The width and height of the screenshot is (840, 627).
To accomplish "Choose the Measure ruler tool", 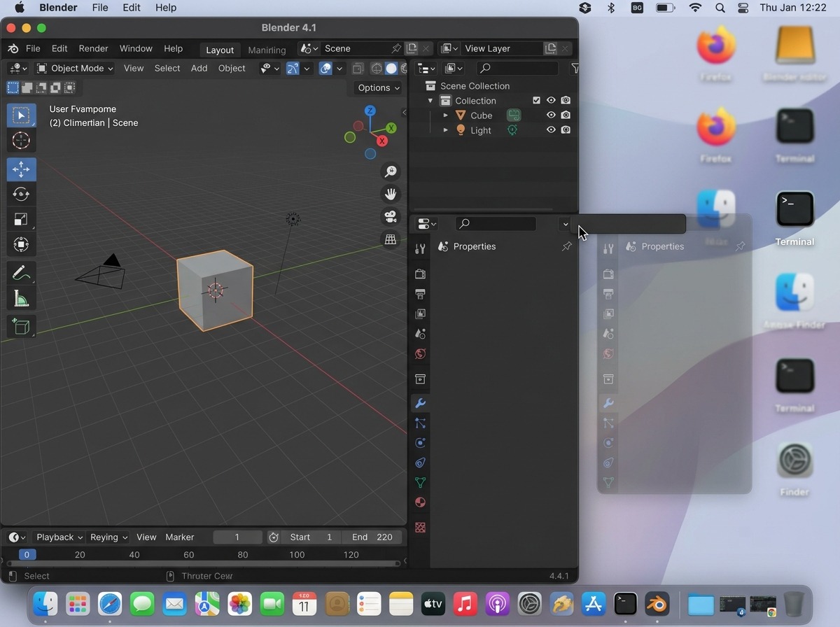I will tap(21, 298).
